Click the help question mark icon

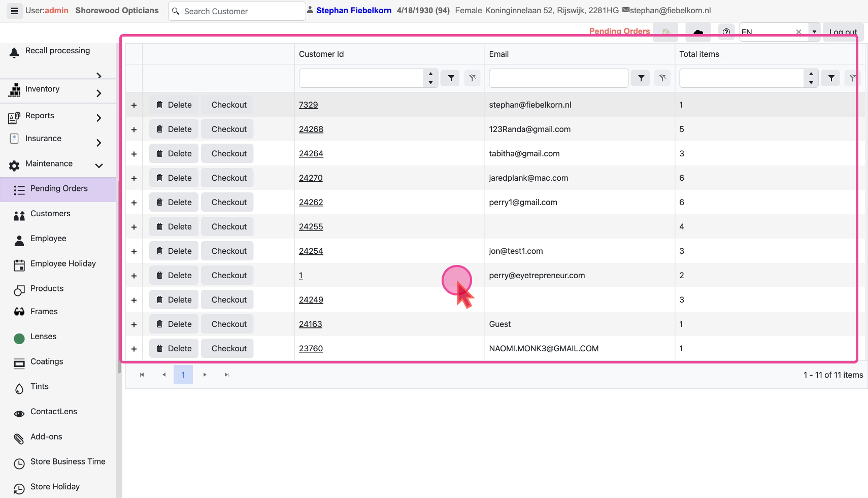[x=726, y=32]
